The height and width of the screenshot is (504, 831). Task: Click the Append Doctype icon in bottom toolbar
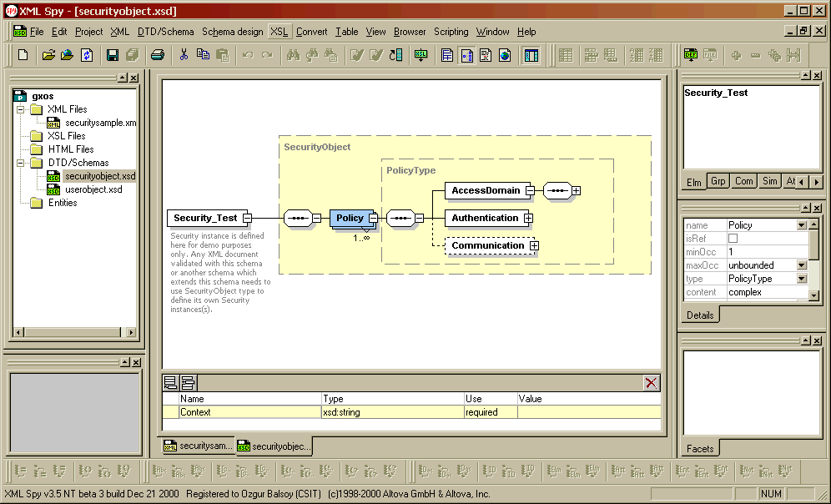click(425, 470)
